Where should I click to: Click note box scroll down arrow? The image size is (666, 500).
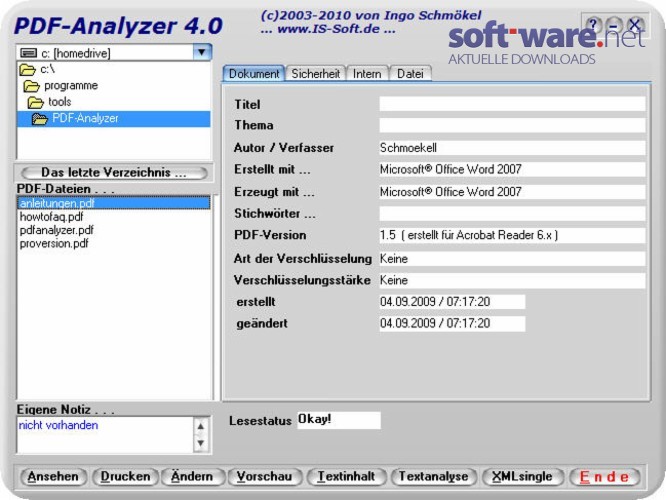[201, 443]
